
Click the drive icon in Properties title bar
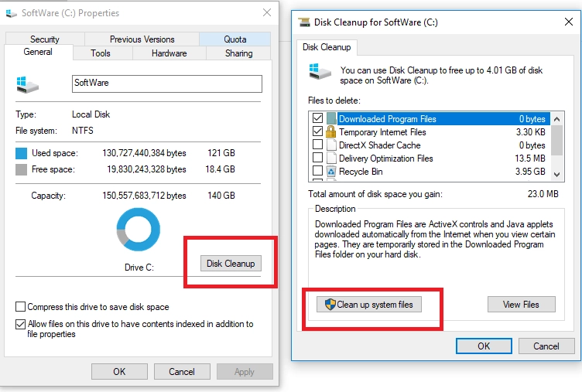pyautogui.click(x=11, y=13)
